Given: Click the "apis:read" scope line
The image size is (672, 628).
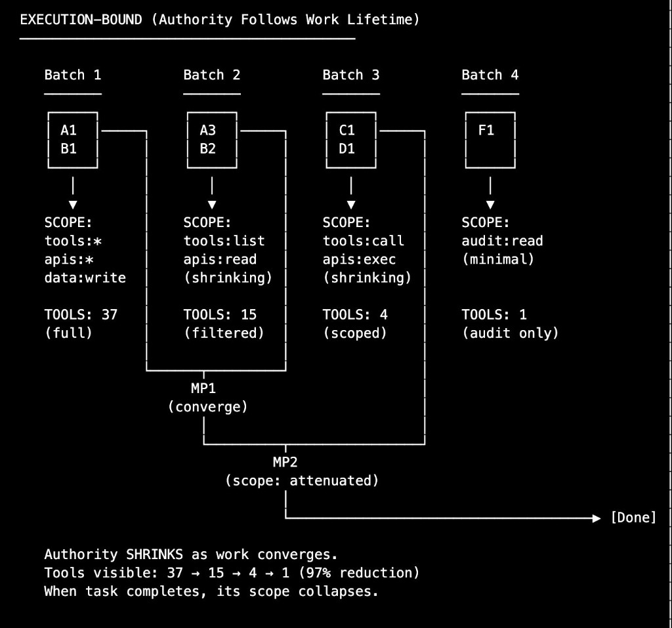Looking at the screenshot, I should tap(220, 259).
